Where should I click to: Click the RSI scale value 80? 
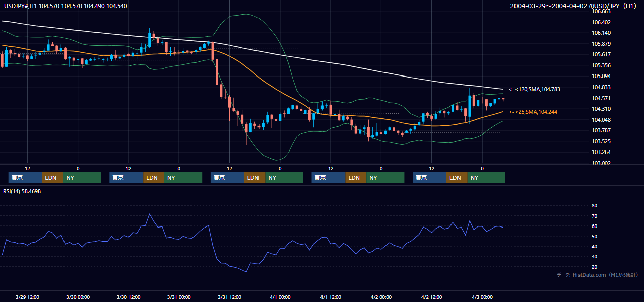594,206
